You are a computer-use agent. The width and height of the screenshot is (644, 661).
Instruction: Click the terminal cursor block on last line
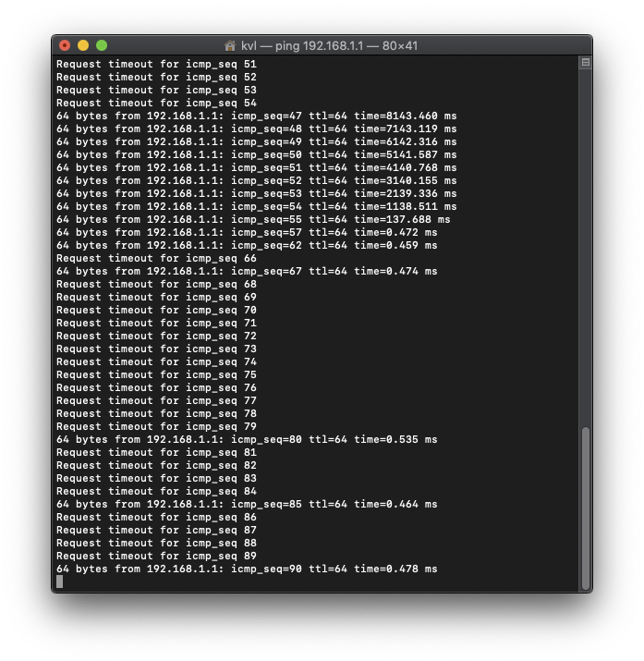pyautogui.click(x=59, y=581)
